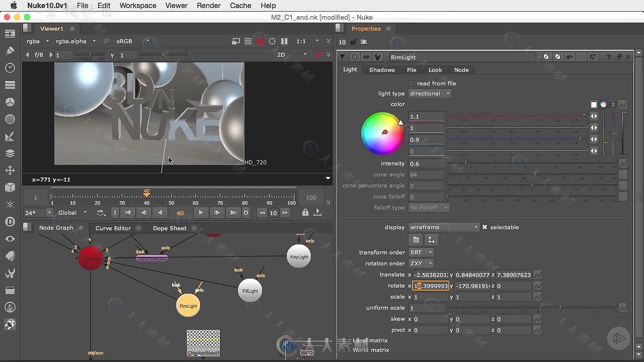644x362 pixels.
Task: Open the Merge nodes layers icon menu
Action: (x=10, y=153)
